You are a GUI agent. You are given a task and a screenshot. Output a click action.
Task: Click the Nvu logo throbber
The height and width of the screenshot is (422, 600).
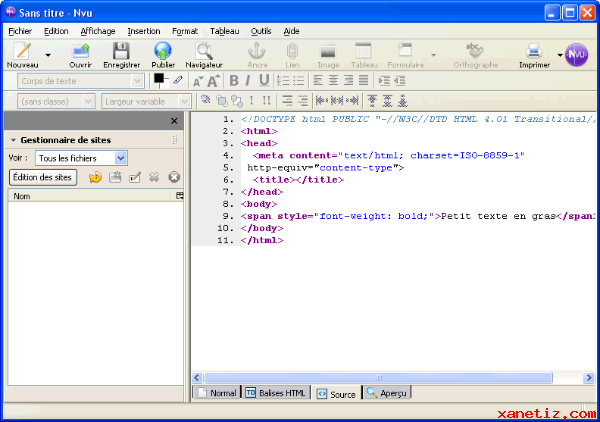[x=576, y=55]
